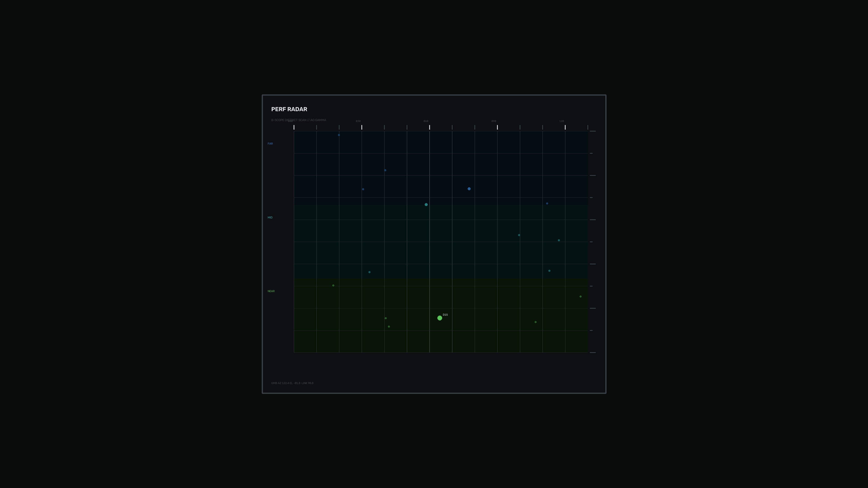Pick the green contact at NEAR band's right edge
868x488 pixels.
(580, 297)
